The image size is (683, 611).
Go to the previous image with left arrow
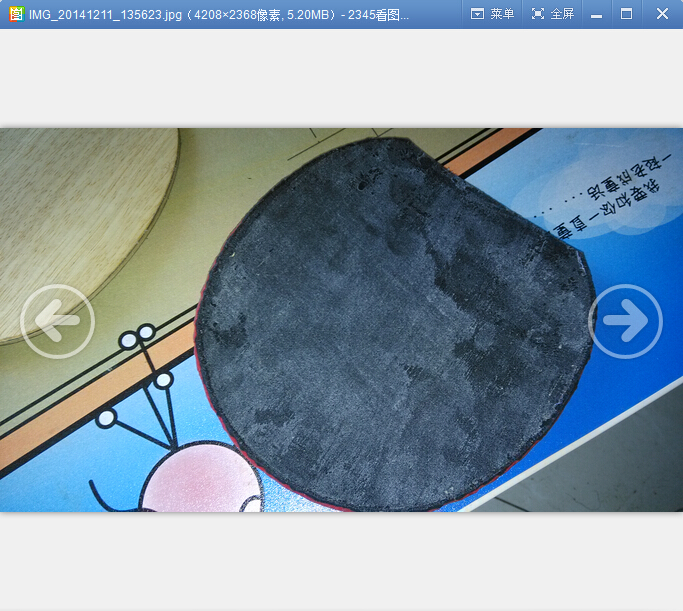click(x=57, y=321)
